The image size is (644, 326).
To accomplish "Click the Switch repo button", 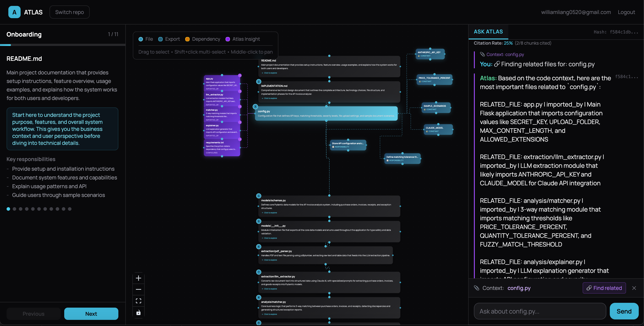I will tap(69, 12).
